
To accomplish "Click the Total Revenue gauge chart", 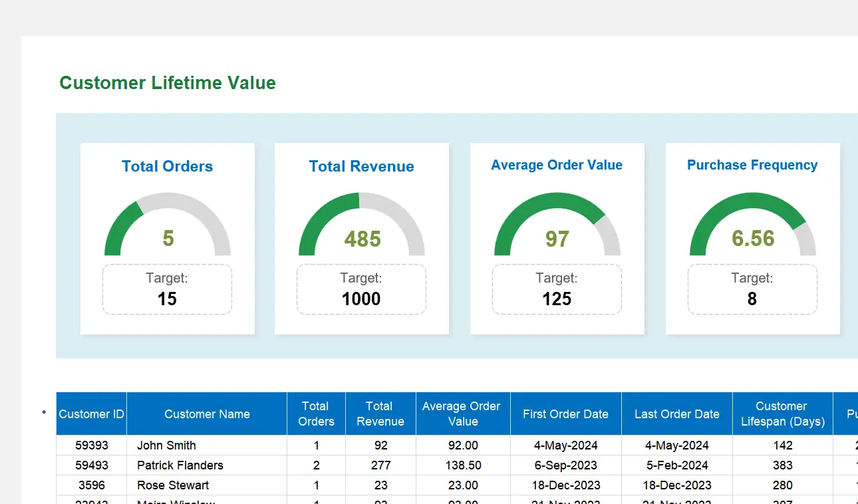I will click(361, 225).
